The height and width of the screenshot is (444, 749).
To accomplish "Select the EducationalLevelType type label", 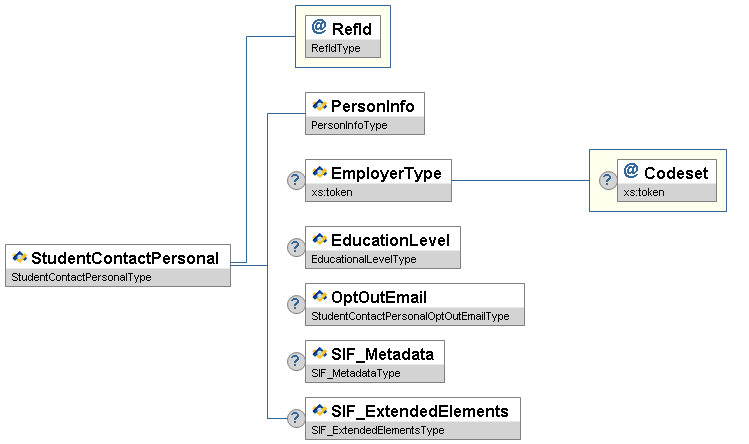I will pyautogui.click(x=364, y=260).
